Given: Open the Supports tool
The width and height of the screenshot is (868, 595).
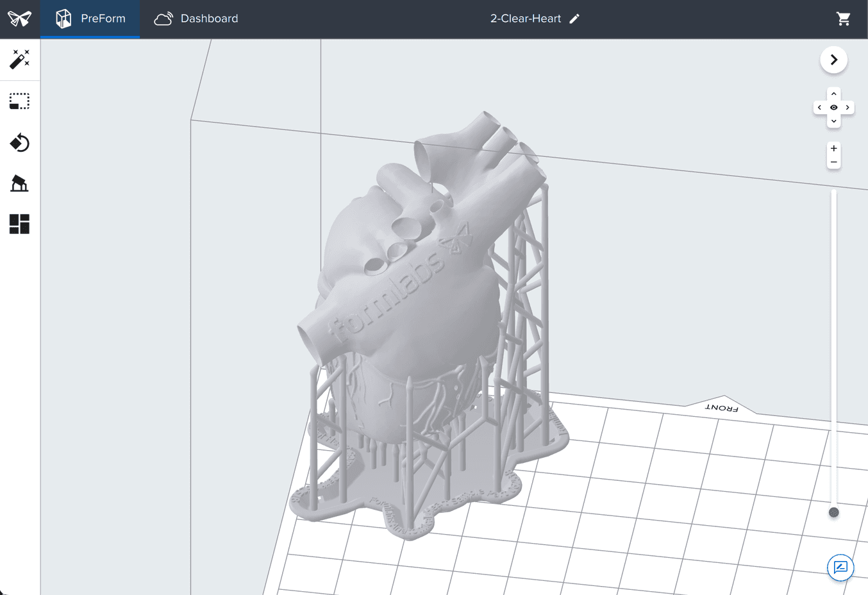Looking at the screenshot, I should [x=19, y=183].
